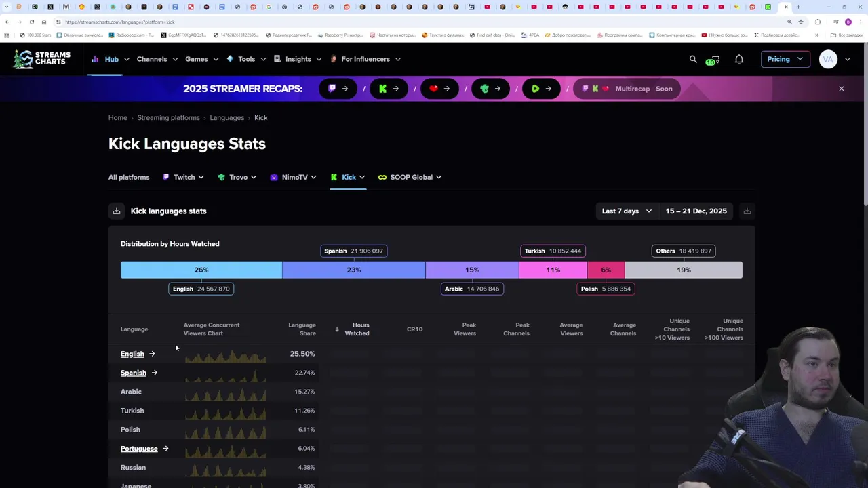Expand the For Influencers menu

tap(366, 59)
